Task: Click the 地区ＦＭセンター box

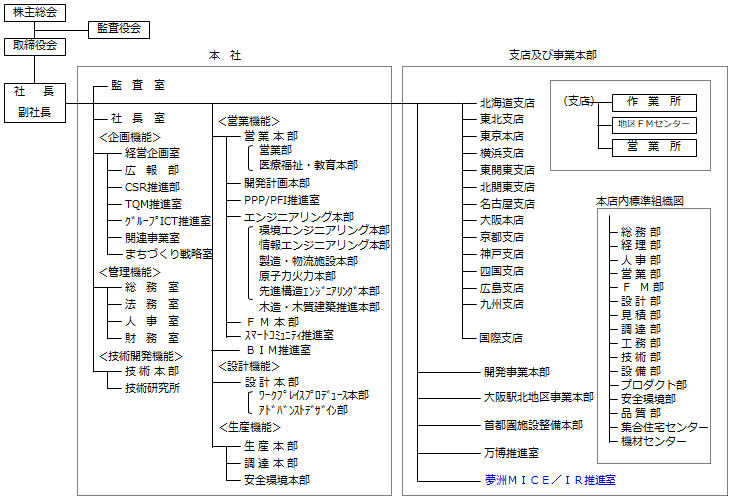Action: pos(655,124)
